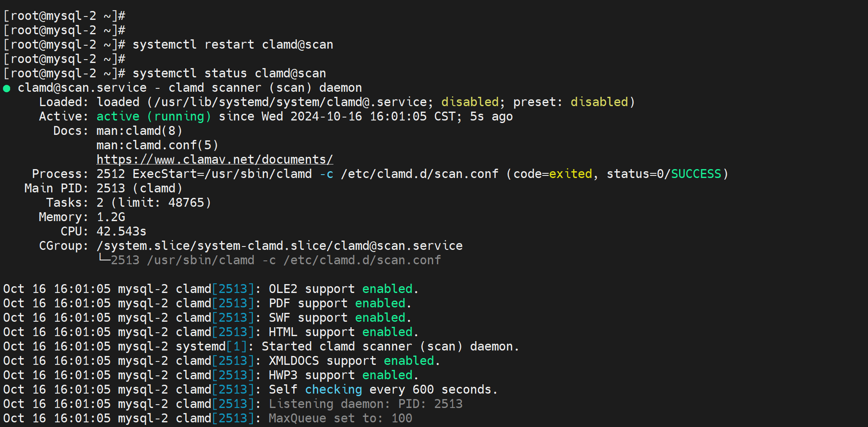The height and width of the screenshot is (427, 868).
Task: Click the 'OLE2 support enabled' log line
Action: (343, 289)
